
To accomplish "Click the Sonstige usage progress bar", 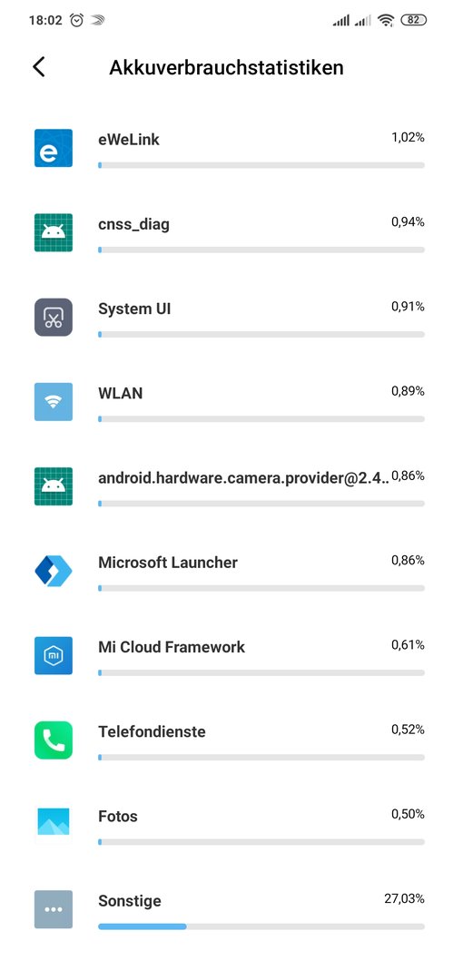I will click(x=261, y=926).
